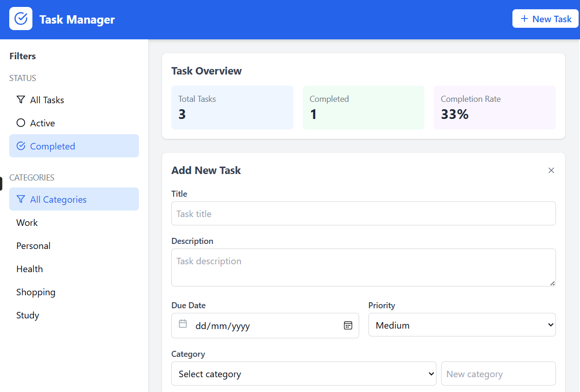
Task: Click the Filters sidebar heading
Action: [x=23, y=56]
